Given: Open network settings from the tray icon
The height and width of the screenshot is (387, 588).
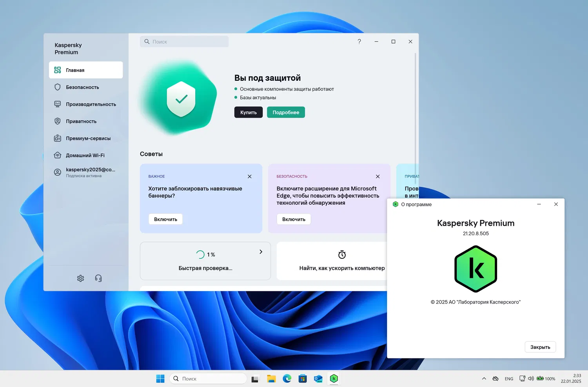Looking at the screenshot, I should pyautogui.click(x=522, y=378).
